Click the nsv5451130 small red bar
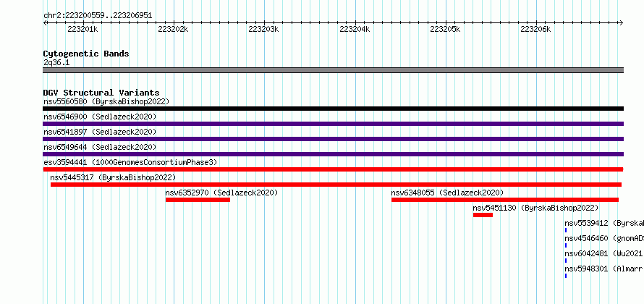Viewport: 644px width, 304px height. coord(483,215)
